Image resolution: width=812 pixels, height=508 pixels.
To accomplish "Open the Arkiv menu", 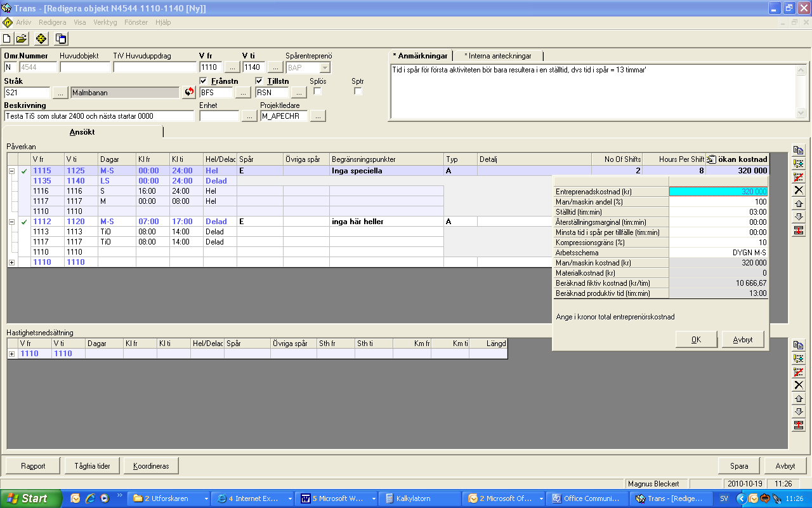I will pyautogui.click(x=24, y=22).
